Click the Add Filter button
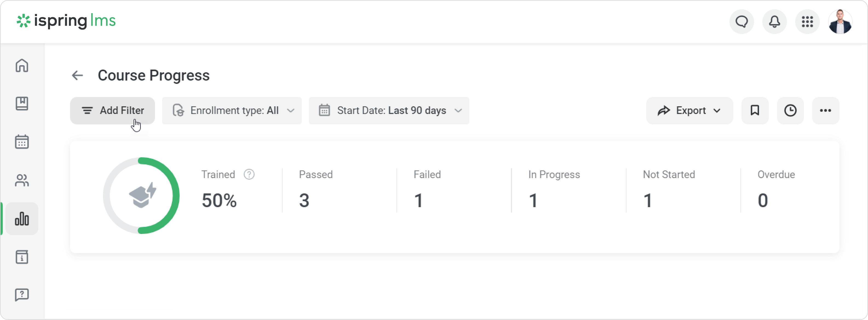868x320 pixels. [113, 111]
